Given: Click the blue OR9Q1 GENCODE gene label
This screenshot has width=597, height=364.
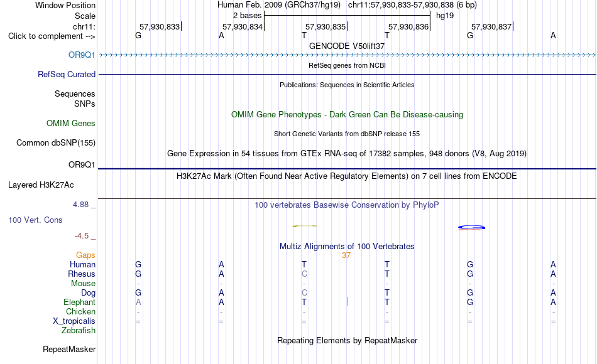Looking at the screenshot, I should pos(82,55).
